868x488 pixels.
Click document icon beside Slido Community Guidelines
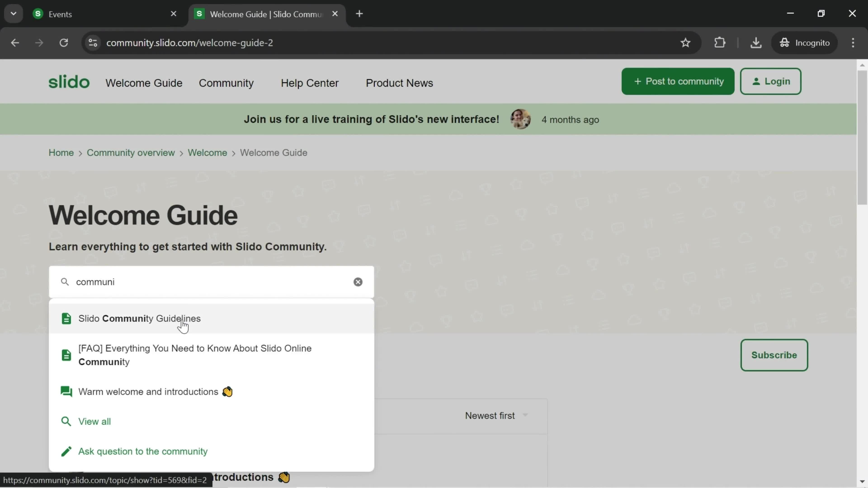pyautogui.click(x=66, y=319)
